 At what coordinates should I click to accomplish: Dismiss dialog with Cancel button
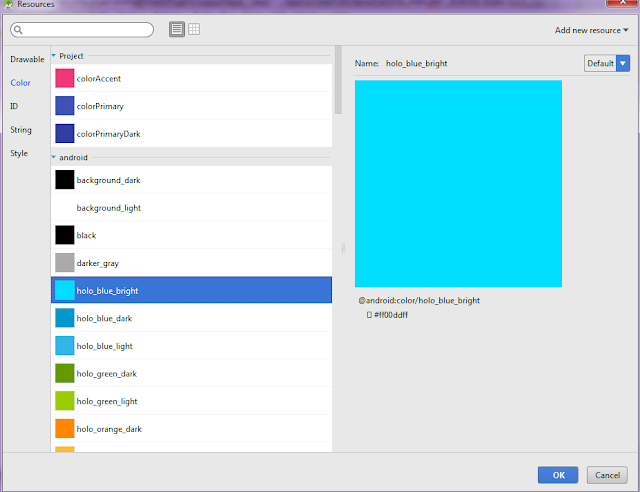[x=607, y=475]
